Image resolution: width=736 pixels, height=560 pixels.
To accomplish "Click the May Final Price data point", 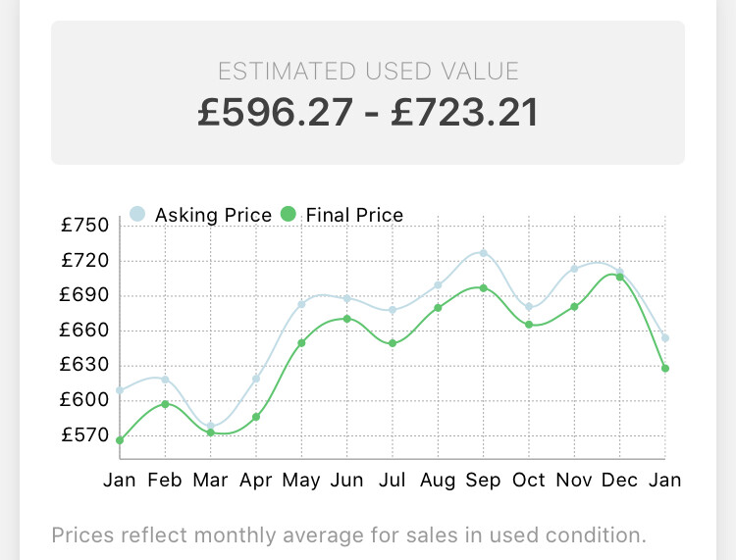I will [x=301, y=342].
